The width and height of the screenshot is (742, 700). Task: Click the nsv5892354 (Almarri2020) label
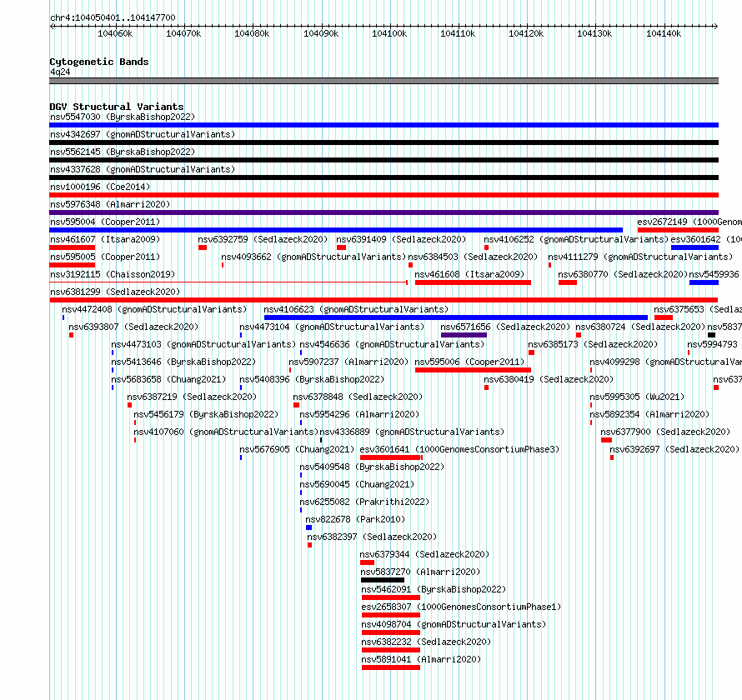click(649, 414)
